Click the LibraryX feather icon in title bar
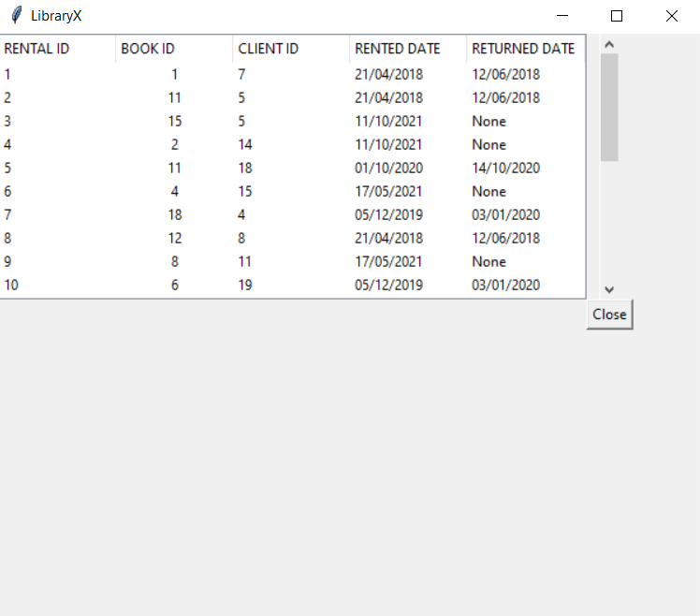 click(17, 16)
